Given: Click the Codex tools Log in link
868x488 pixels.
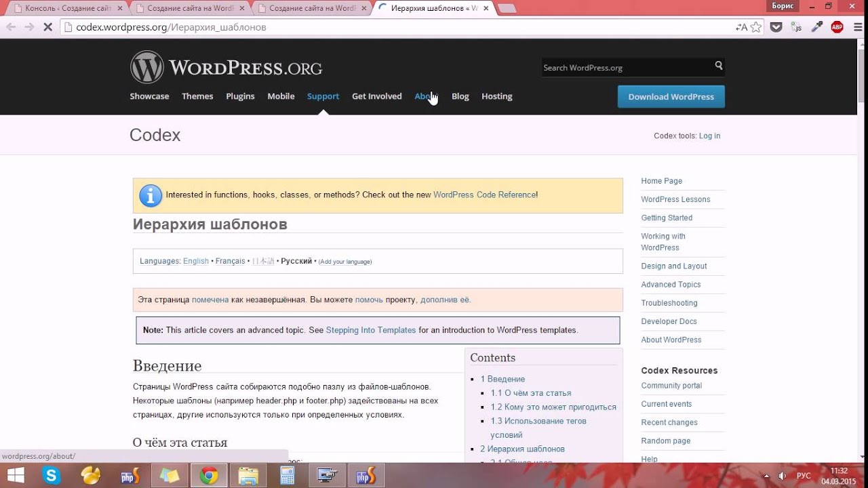Looking at the screenshot, I should 709,136.
